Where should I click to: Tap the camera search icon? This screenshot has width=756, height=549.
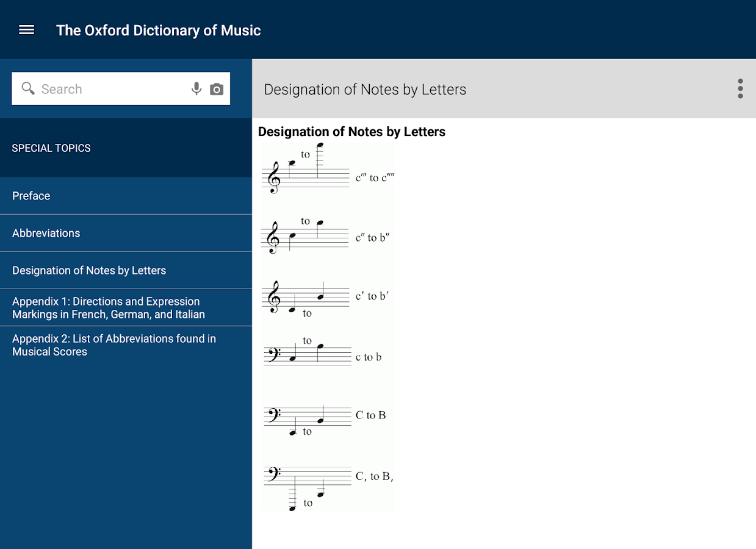(x=217, y=90)
